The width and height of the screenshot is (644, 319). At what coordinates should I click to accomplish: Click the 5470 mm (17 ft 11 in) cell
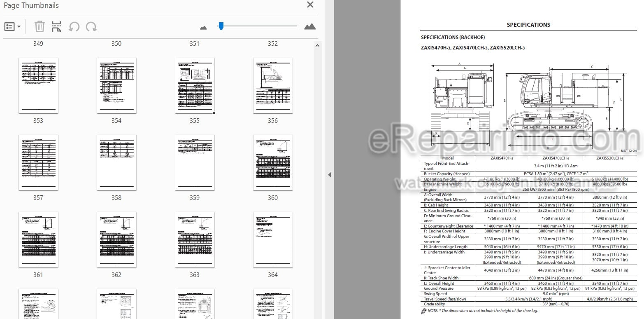[x=556, y=247]
